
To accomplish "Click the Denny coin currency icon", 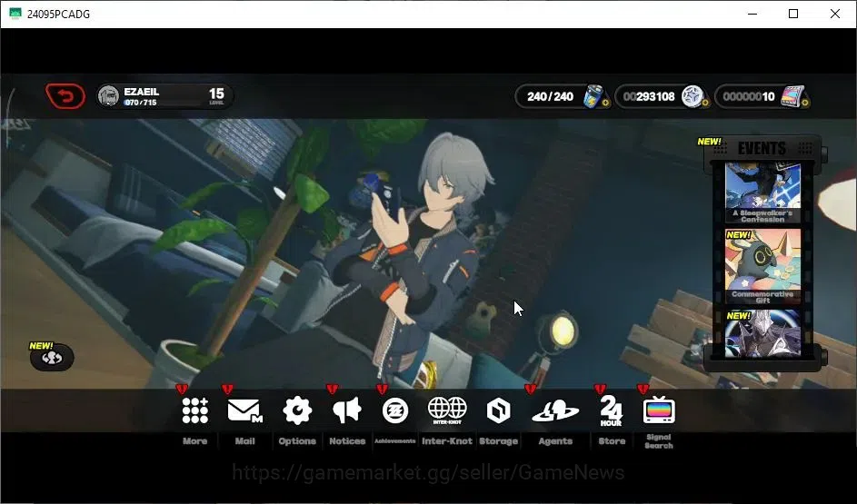I will (x=693, y=96).
